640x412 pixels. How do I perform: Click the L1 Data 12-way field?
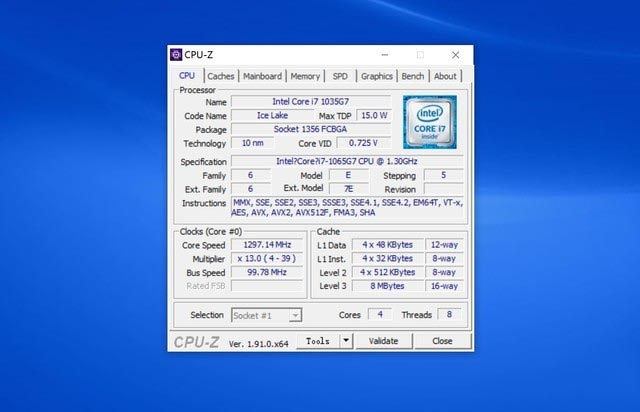tap(444, 245)
